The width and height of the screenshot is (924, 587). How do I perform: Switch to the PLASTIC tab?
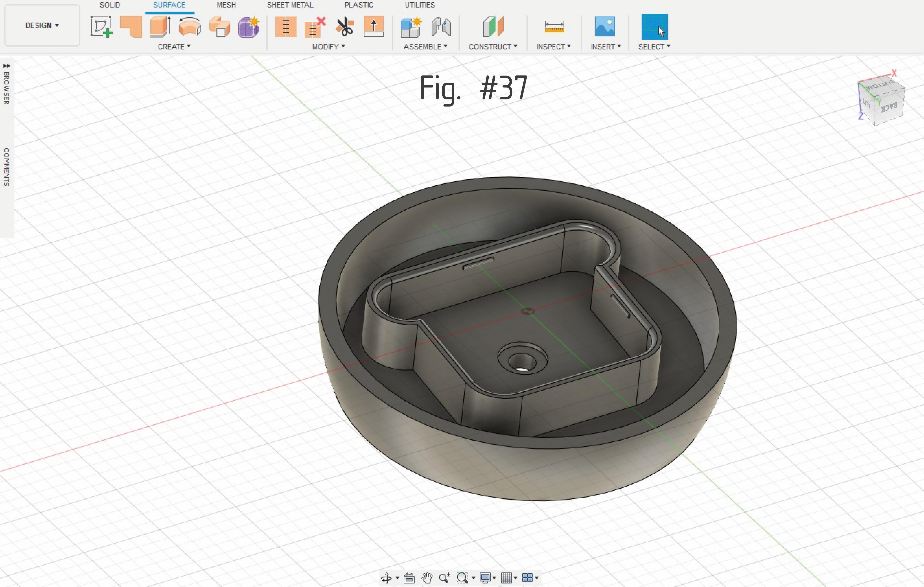pos(359,5)
